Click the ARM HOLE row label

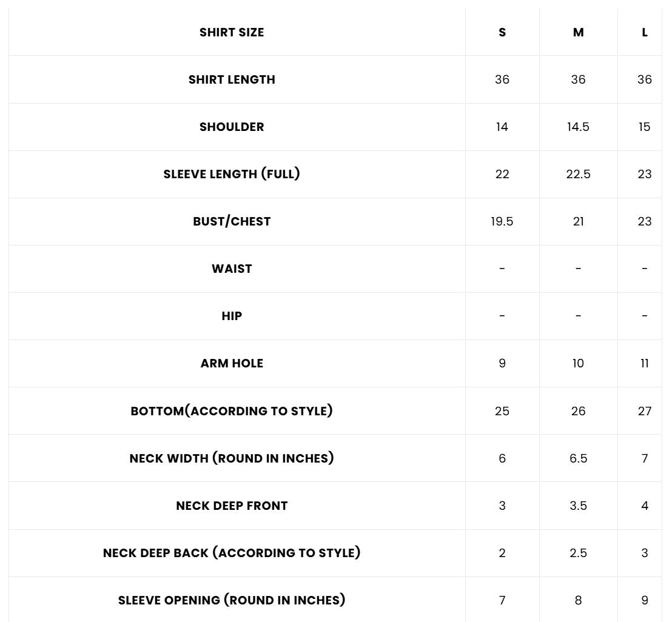[x=232, y=364]
